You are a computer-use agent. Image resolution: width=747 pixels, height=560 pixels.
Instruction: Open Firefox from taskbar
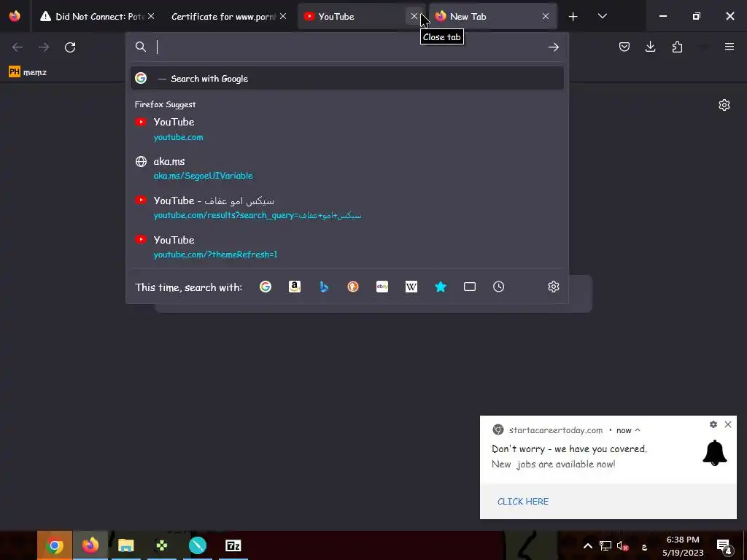click(90, 545)
